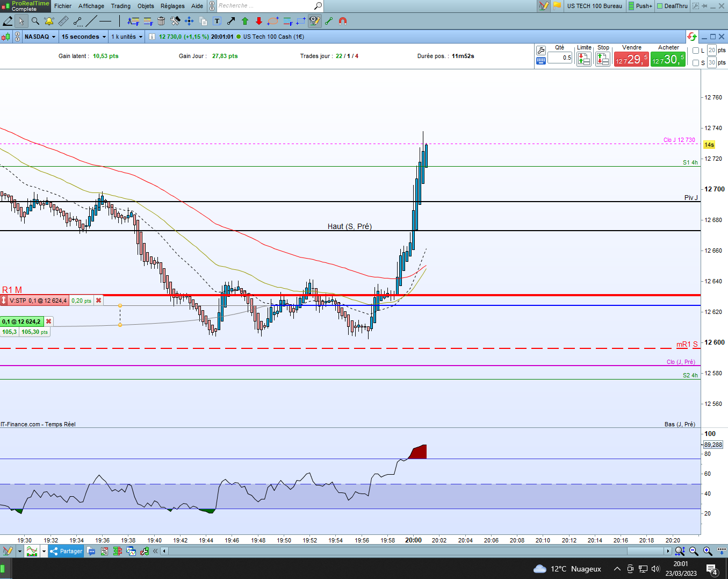Image resolution: width=728 pixels, height=579 pixels.
Task: Open the Trading menu
Action: pos(121,6)
